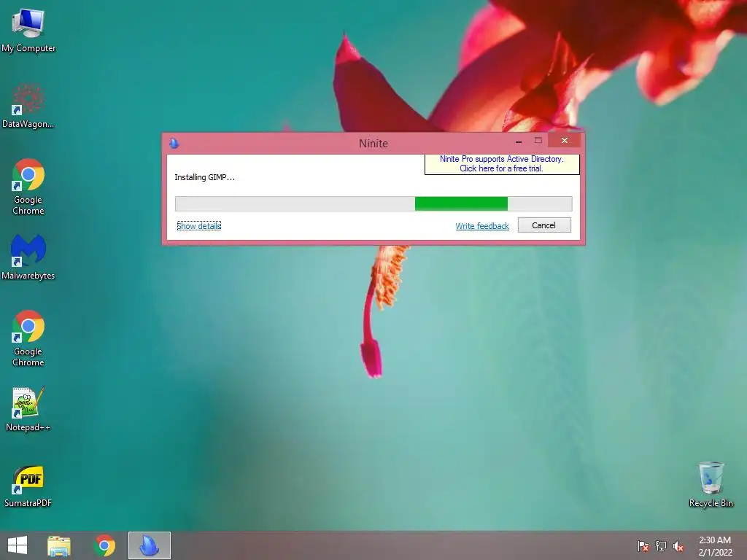
Task: Cancel the Ninite installation
Action: point(544,225)
